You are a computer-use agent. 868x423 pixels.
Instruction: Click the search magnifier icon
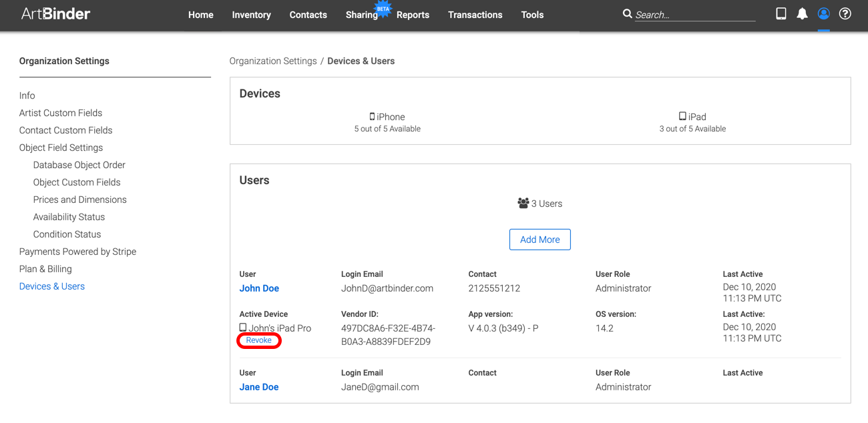pyautogui.click(x=627, y=14)
